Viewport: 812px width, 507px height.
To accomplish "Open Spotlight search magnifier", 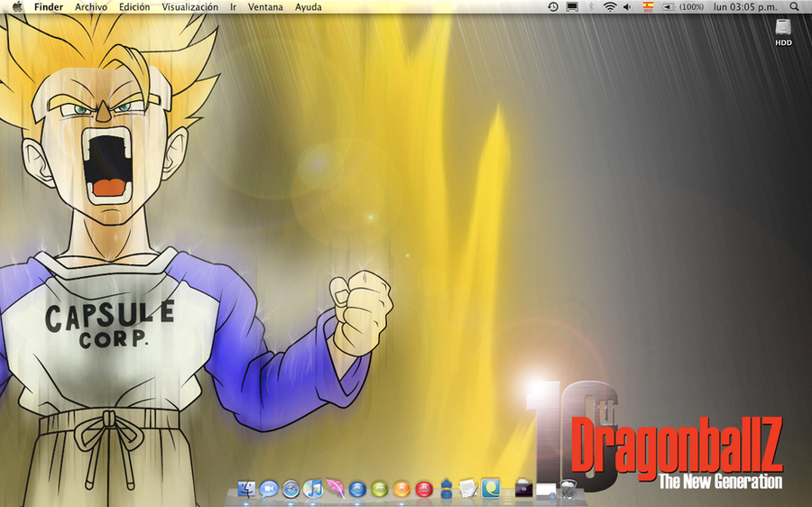I will (x=794, y=7).
